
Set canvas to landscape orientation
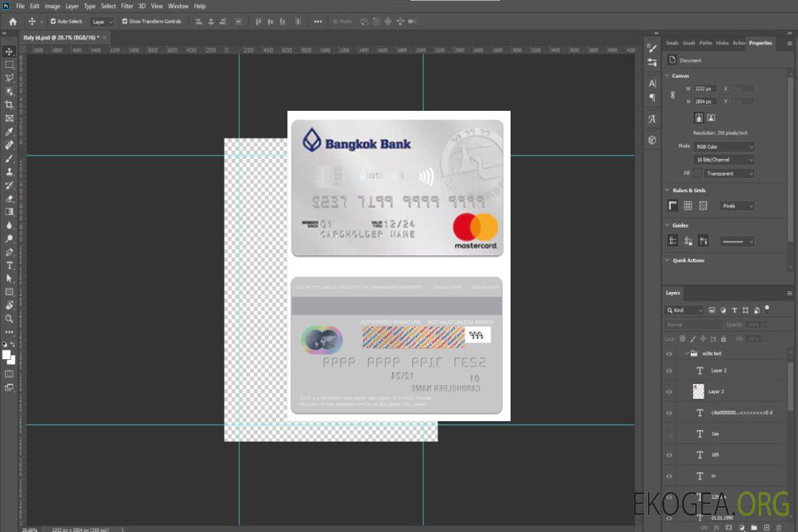(x=712, y=118)
